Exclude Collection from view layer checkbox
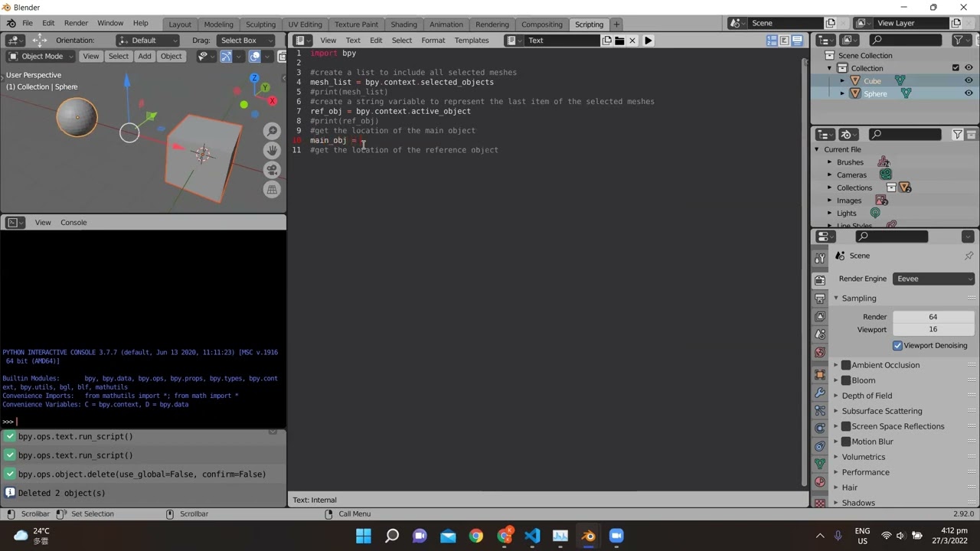Image resolution: width=980 pixels, height=551 pixels. 955,68
